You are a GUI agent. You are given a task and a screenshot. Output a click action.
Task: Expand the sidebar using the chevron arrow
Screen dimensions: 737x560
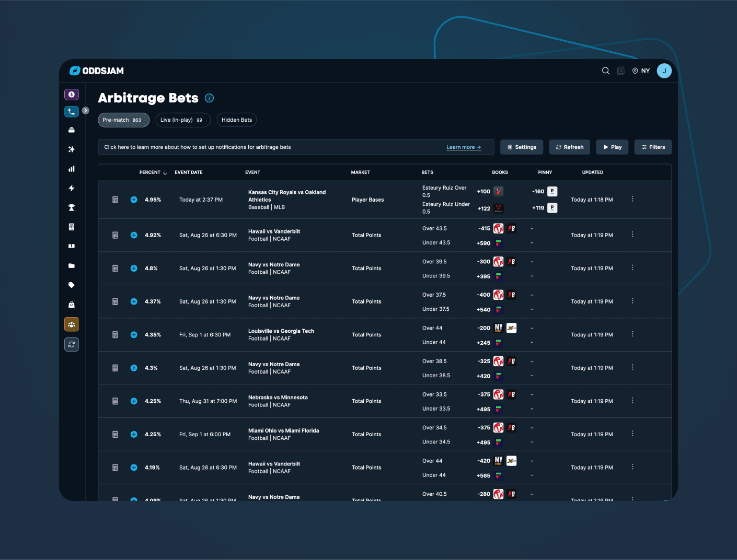pyautogui.click(x=85, y=110)
